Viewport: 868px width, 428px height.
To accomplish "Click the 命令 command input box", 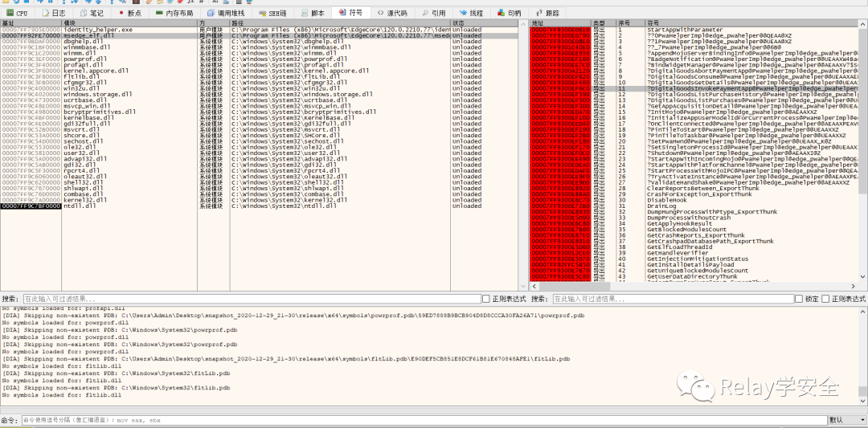I will [424, 420].
